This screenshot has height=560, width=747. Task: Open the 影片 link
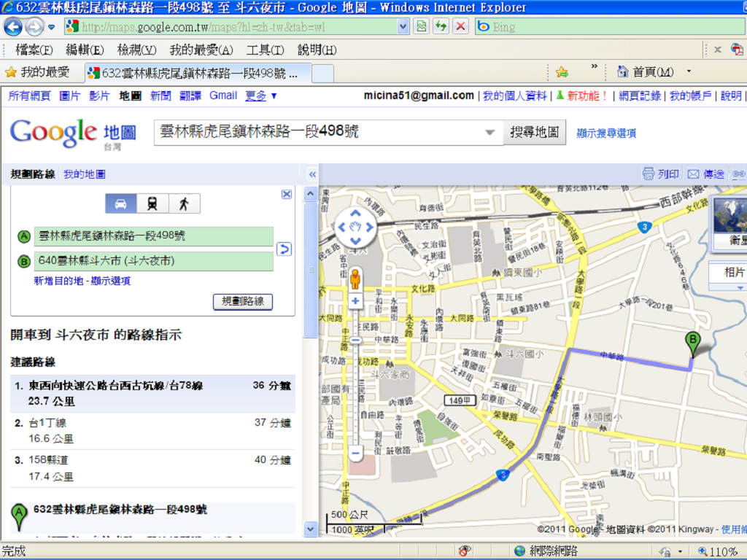[99, 96]
